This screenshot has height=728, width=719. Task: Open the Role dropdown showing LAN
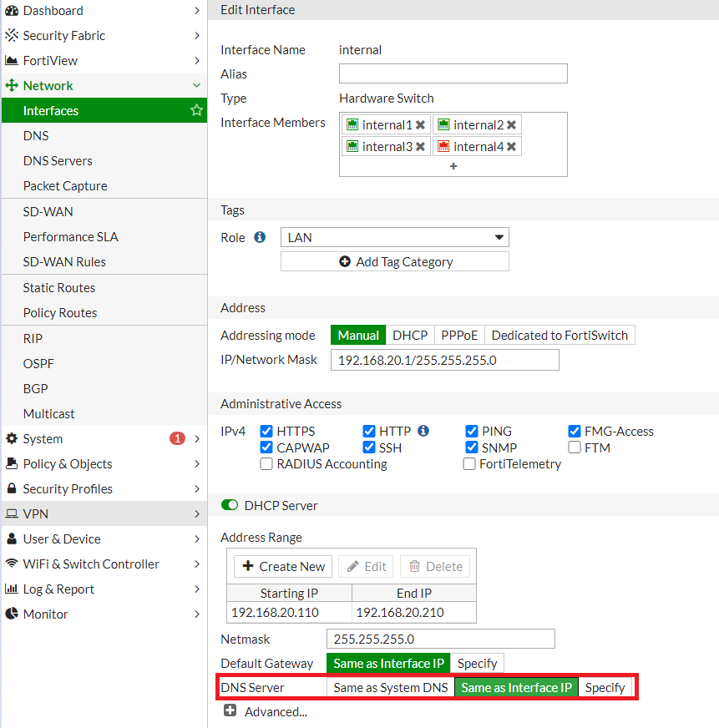394,237
